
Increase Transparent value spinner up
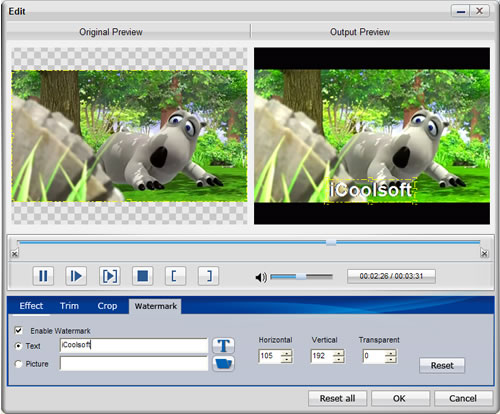391,353
